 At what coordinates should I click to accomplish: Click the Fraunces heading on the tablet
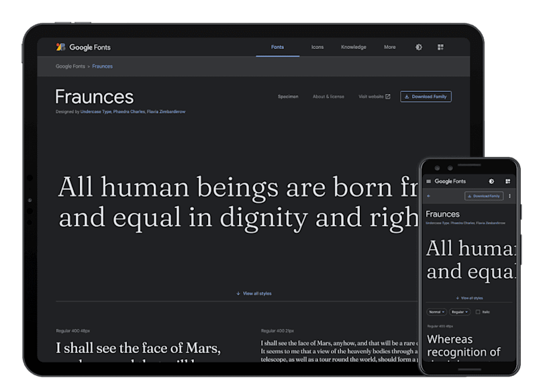pos(94,97)
